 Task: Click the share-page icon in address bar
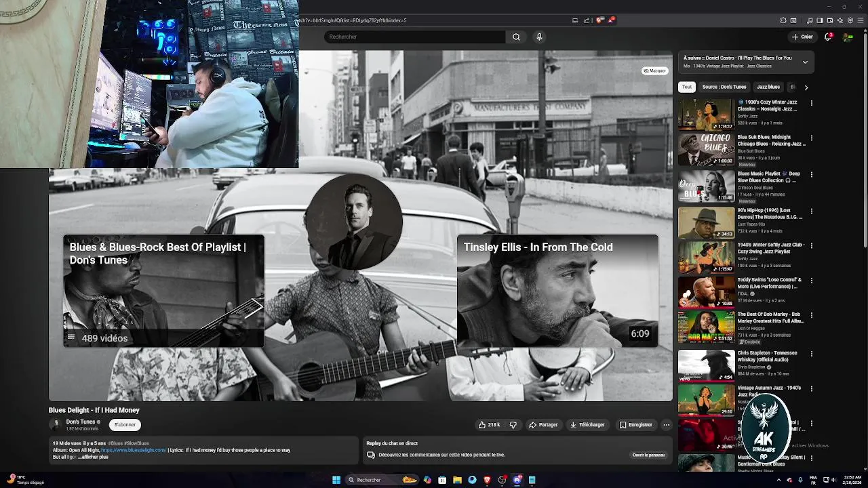click(587, 20)
